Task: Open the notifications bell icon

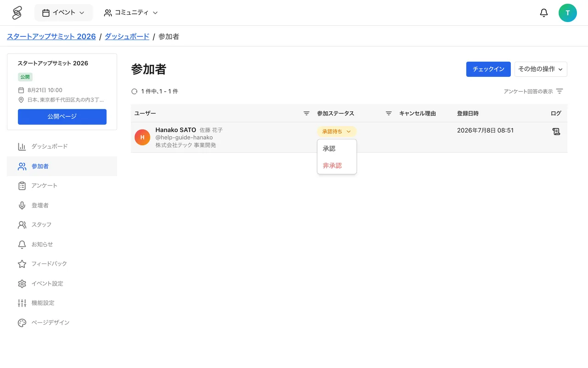Action: [544, 13]
